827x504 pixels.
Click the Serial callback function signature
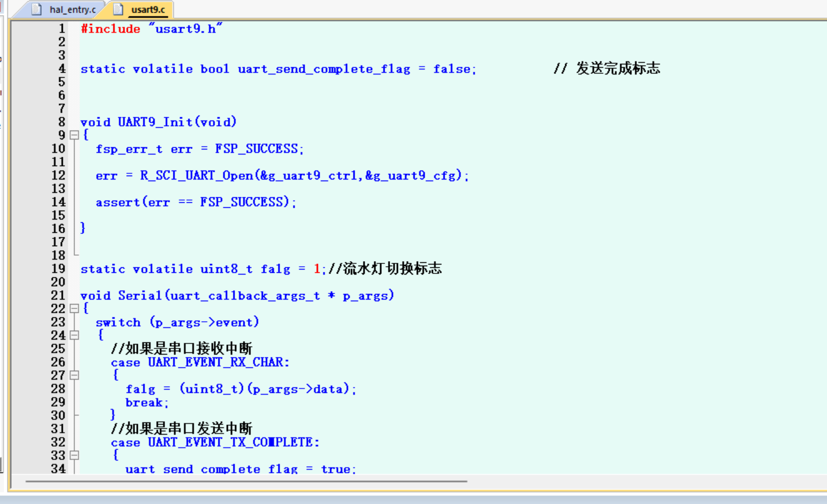click(x=237, y=296)
